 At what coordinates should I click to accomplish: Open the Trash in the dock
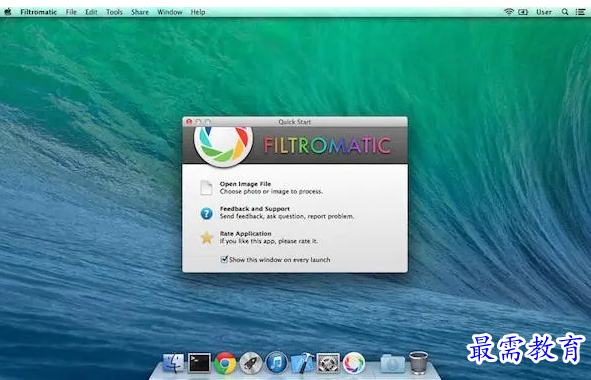click(418, 363)
